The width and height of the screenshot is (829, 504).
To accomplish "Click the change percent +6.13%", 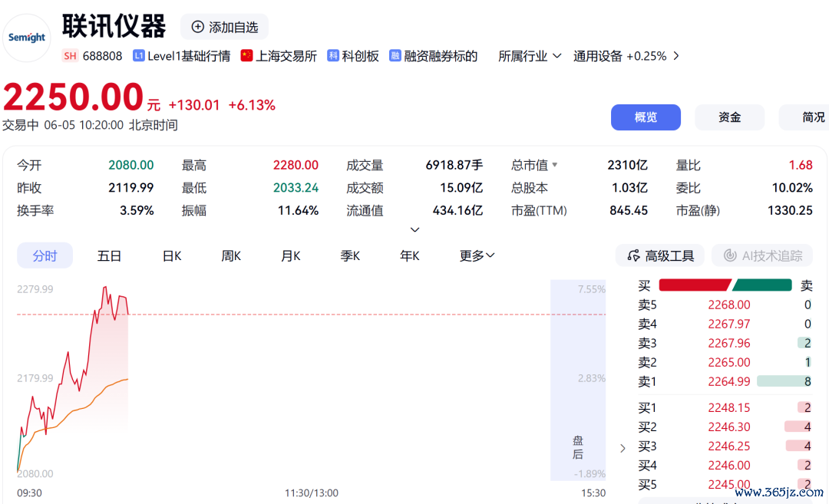I will 252,105.
